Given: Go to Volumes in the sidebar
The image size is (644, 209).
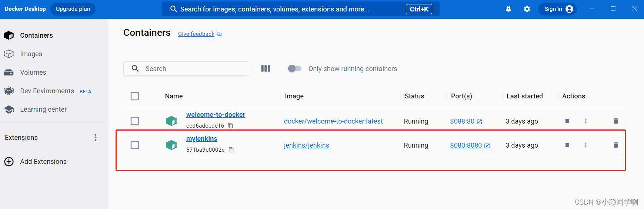Looking at the screenshot, I should (x=33, y=73).
